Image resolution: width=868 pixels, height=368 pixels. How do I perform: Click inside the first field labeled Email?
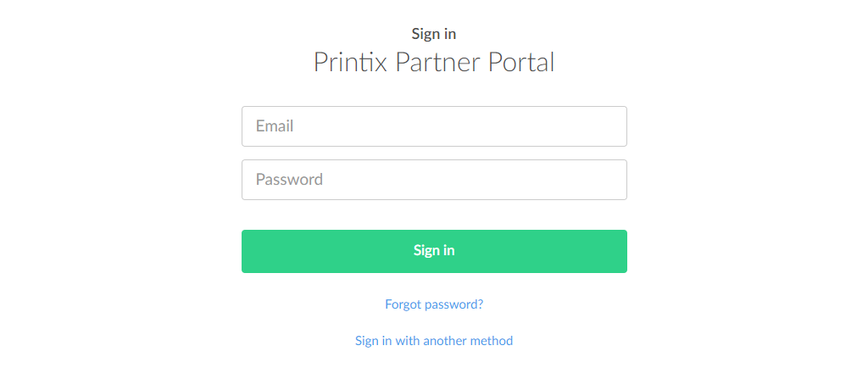point(434,126)
